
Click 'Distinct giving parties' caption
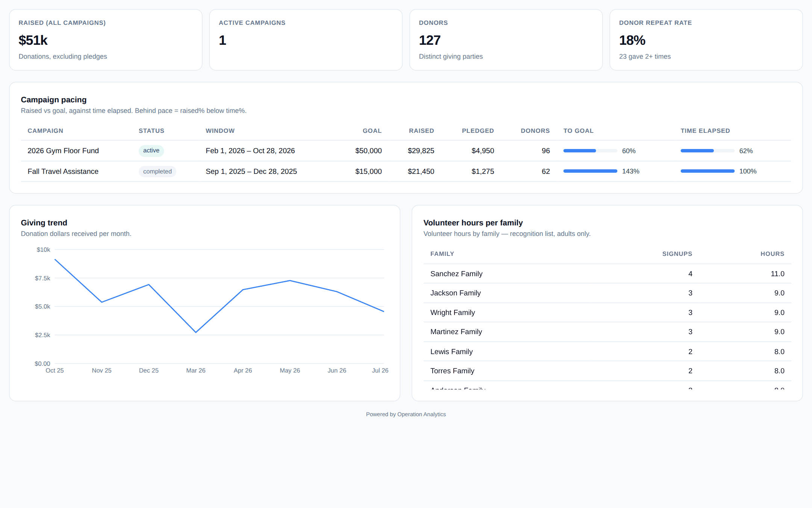tap(451, 56)
